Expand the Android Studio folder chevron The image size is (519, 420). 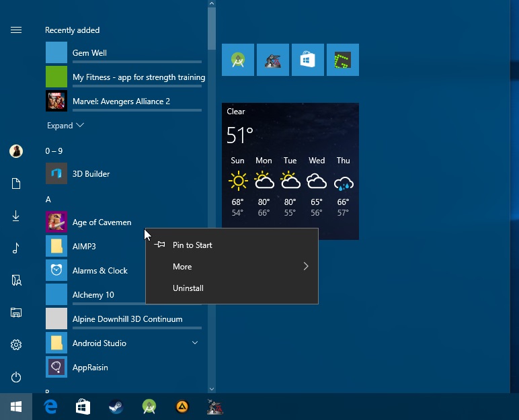pos(195,343)
